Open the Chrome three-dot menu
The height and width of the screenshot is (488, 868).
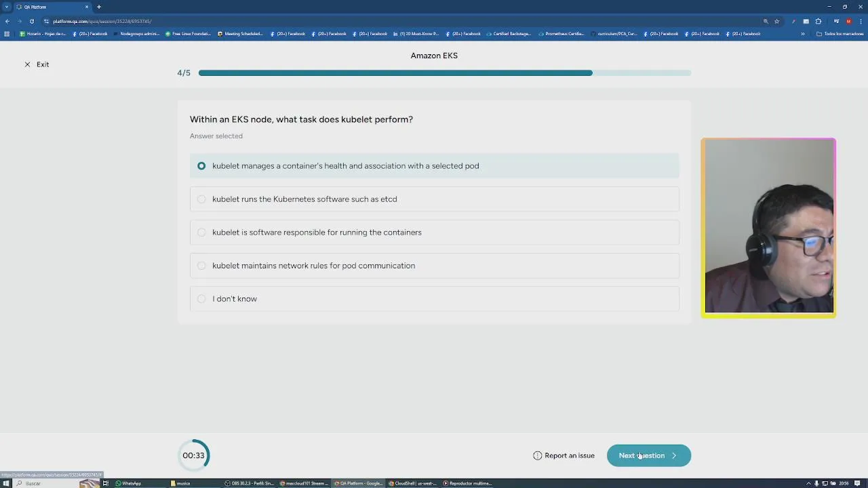pyautogui.click(x=860, y=21)
